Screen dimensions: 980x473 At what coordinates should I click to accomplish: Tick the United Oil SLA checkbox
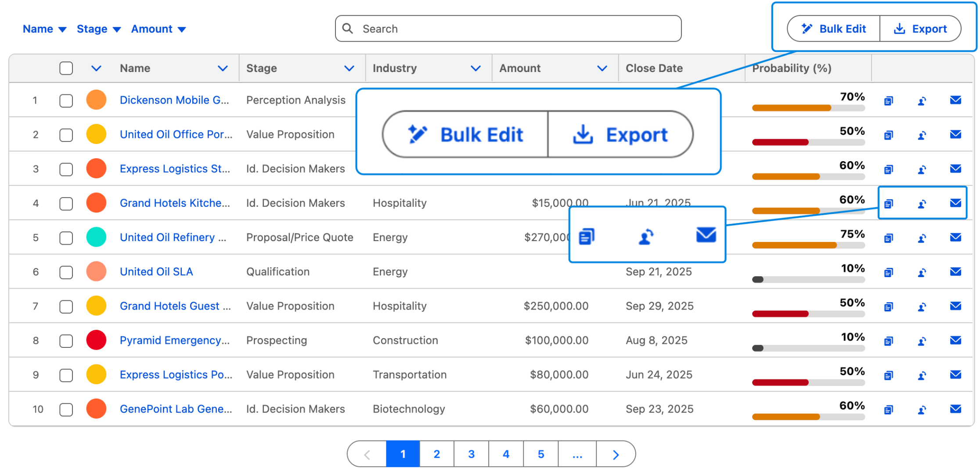coord(66,272)
